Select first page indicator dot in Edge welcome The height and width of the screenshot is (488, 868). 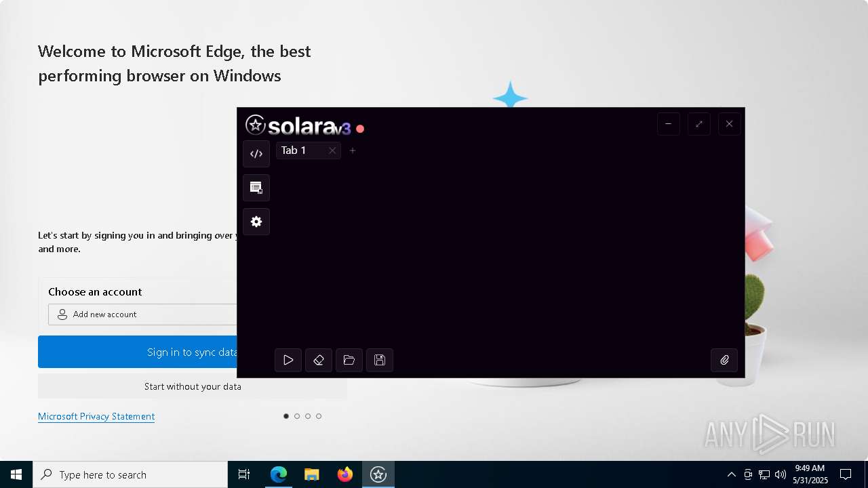point(286,416)
